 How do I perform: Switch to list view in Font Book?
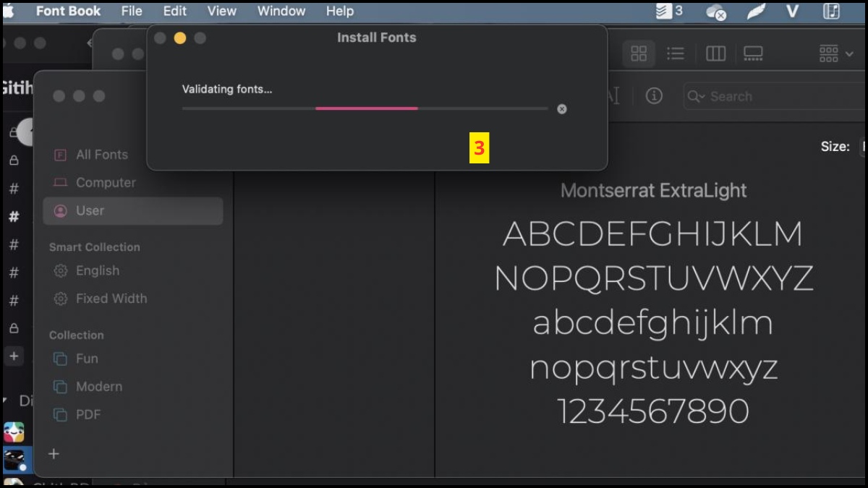pos(676,53)
